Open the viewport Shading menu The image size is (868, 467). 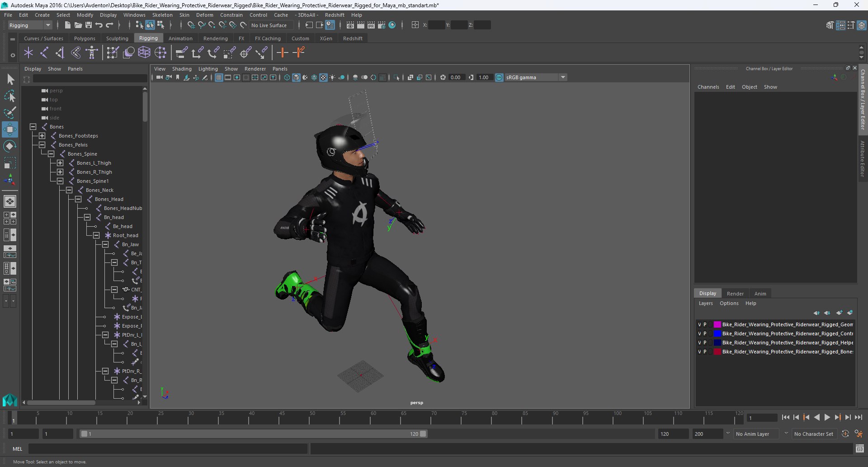[182, 69]
